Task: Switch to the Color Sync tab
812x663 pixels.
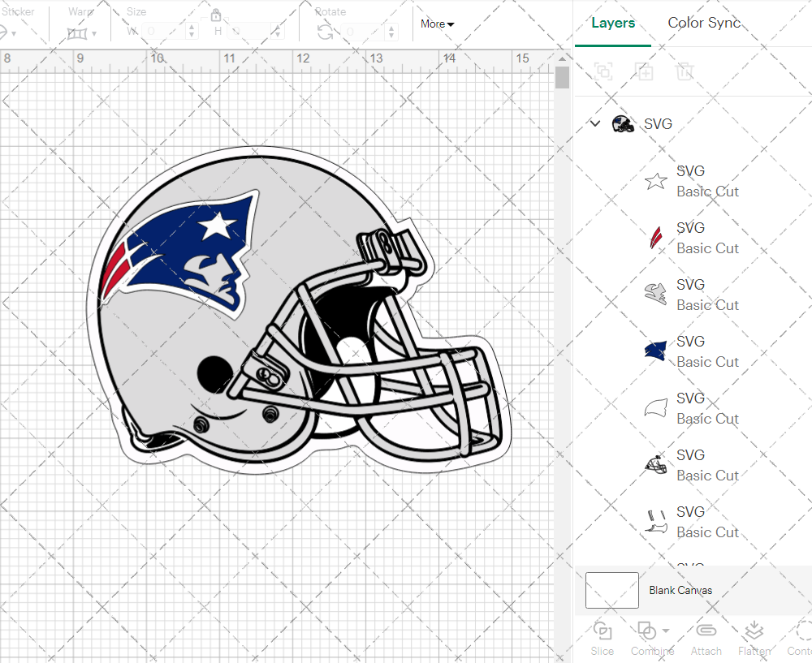Action: pos(704,23)
